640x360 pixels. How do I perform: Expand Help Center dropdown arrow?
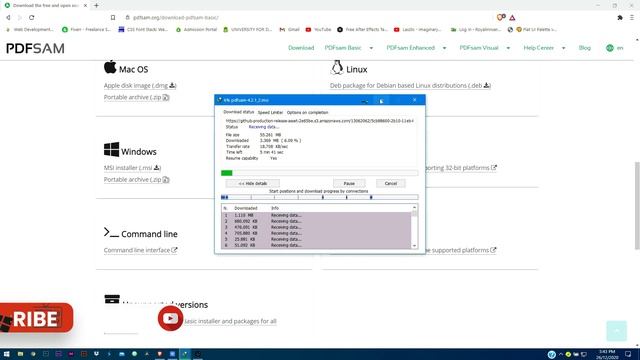tap(563, 48)
